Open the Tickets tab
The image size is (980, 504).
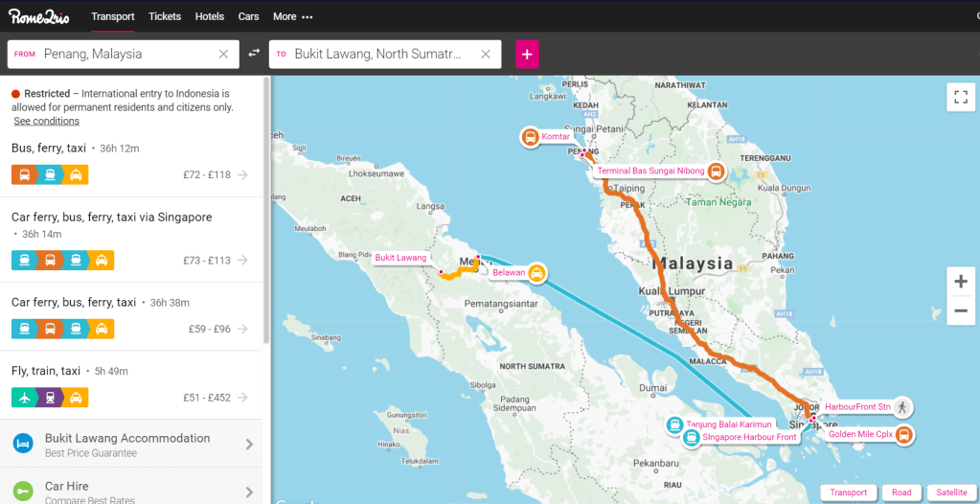click(x=165, y=16)
